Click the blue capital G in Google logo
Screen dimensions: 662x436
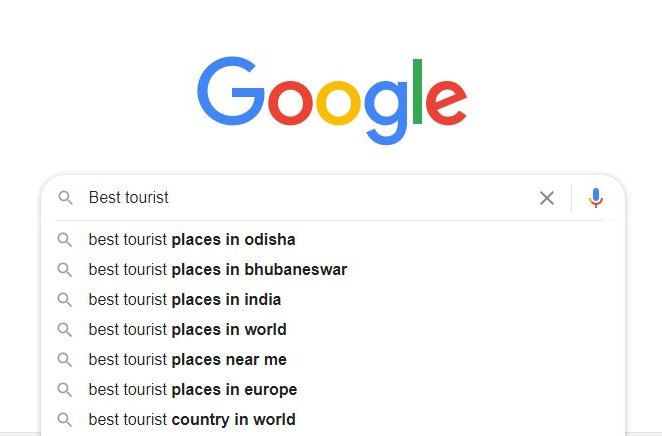(x=231, y=91)
